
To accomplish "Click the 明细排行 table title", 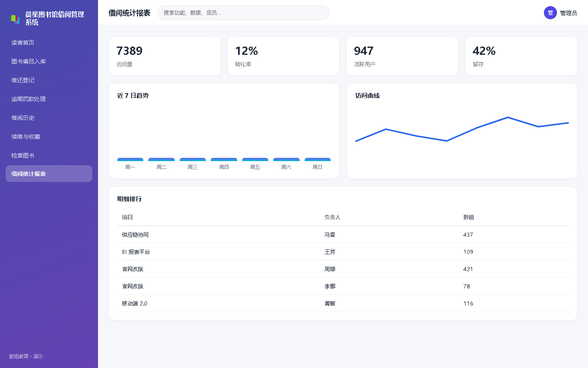I will 129,199.
